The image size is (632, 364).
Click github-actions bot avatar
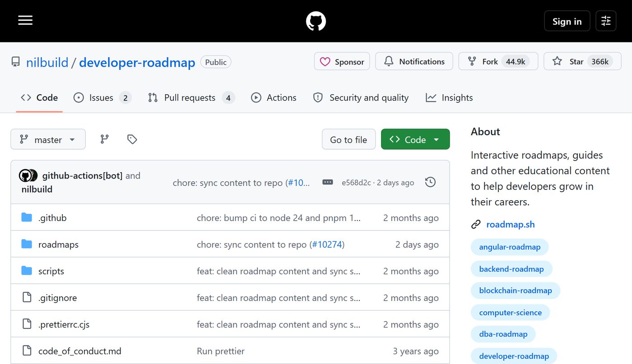pyautogui.click(x=25, y=175)
